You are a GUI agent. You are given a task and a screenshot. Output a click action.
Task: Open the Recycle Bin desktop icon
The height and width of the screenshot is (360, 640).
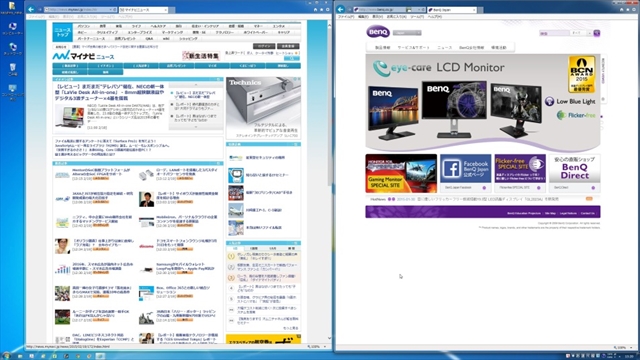click(12, 69)
